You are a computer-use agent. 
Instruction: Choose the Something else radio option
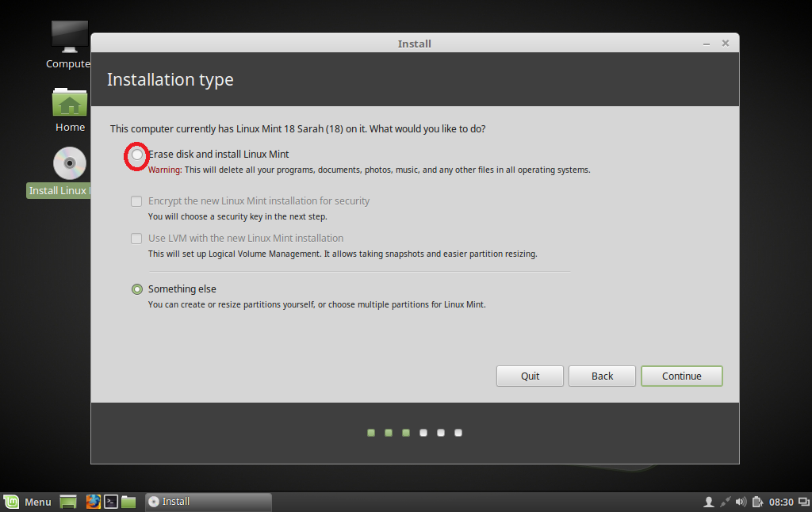[x=136, y=289]
